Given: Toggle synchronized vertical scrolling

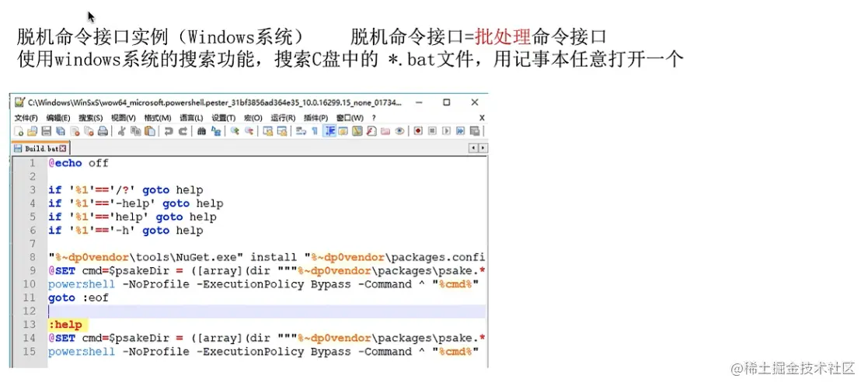Looking at the screenshot, I should pyautogui.click(x=267, y=131).
